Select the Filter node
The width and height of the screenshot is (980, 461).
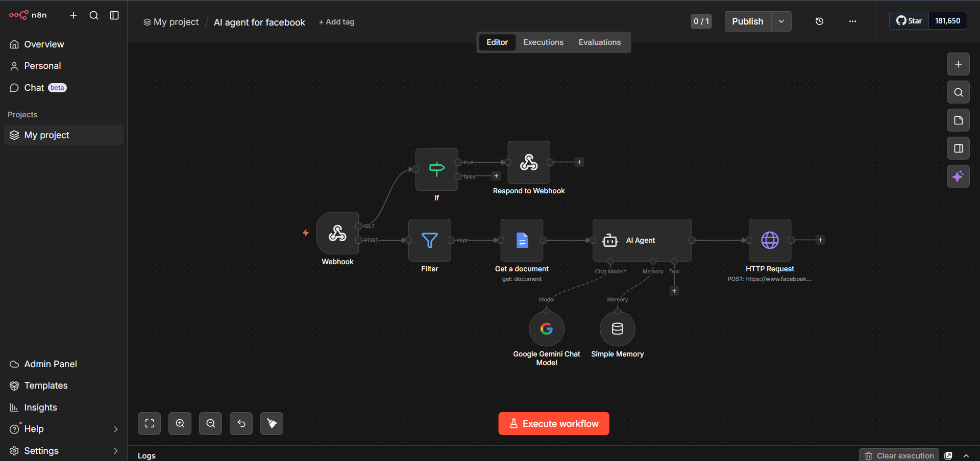pos(429,240)
